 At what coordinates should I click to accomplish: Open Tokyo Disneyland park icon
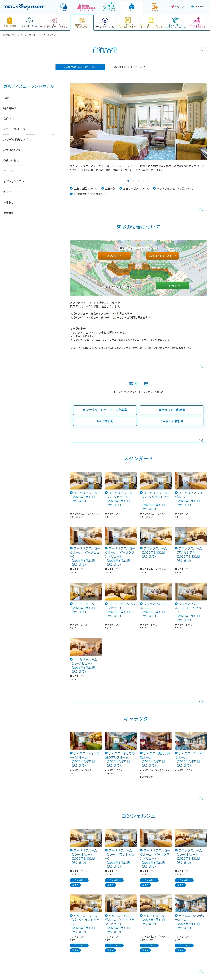tap(86, 7)
